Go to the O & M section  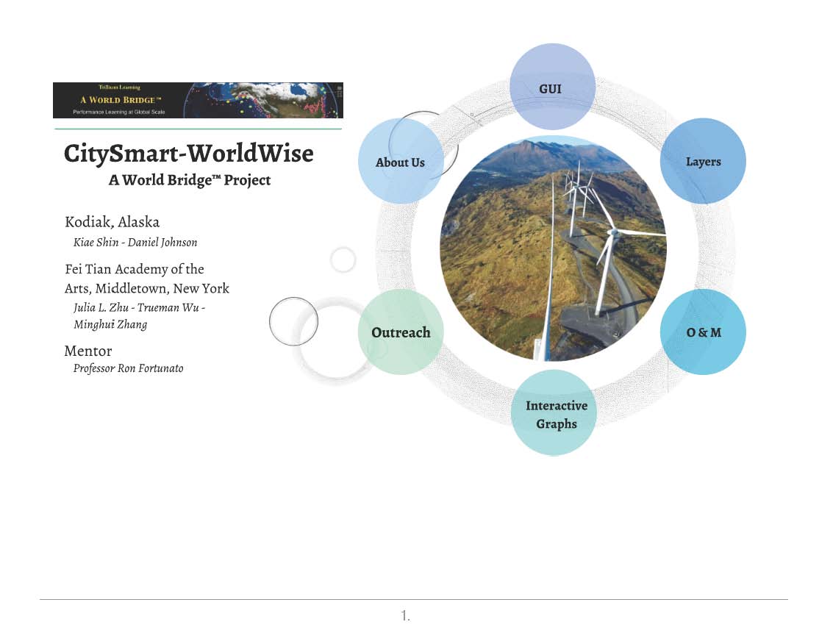pyautogui.click(x=703, y=332)
